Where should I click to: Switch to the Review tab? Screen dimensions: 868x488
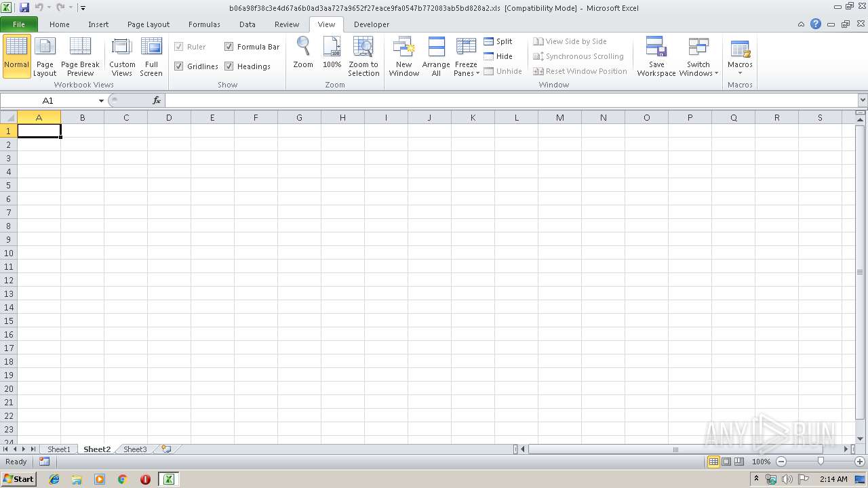point(287,24)
